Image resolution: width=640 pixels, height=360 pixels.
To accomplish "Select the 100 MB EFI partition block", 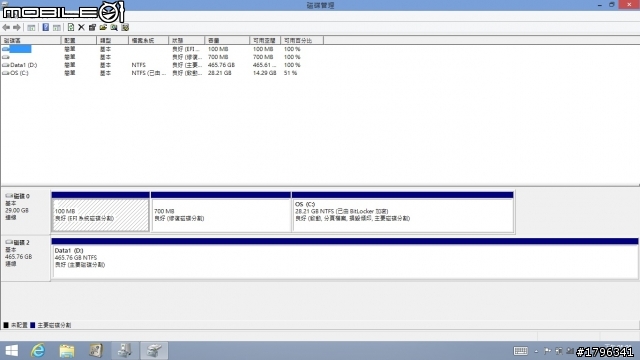I will pyautogui.click(x=100, y=212).
